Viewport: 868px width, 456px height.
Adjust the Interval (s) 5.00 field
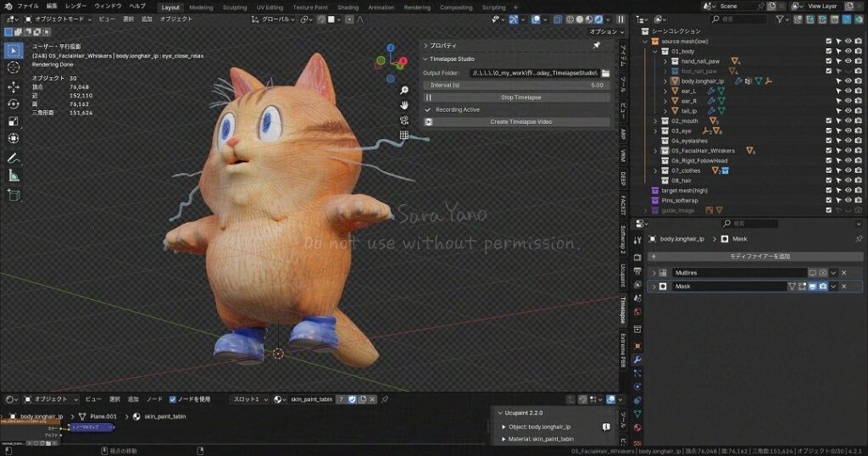[516, 86]
